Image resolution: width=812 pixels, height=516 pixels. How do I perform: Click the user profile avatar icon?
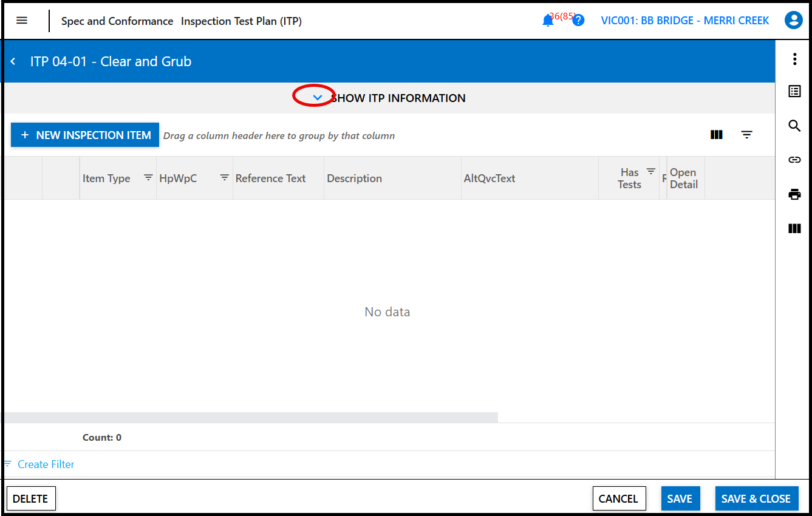(793, 20)
